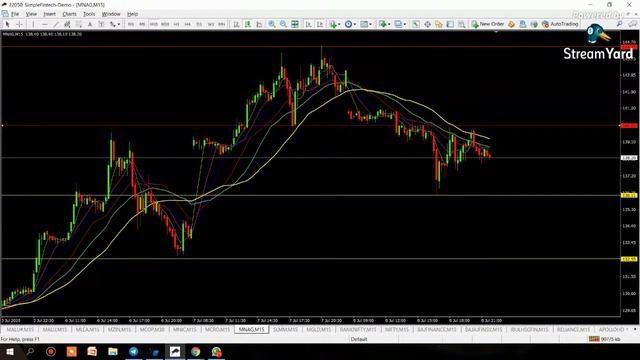The image size is (640, 360).
Task: Open the chat bubble icon at toolbar right
Action: click(x=633, y=24)
